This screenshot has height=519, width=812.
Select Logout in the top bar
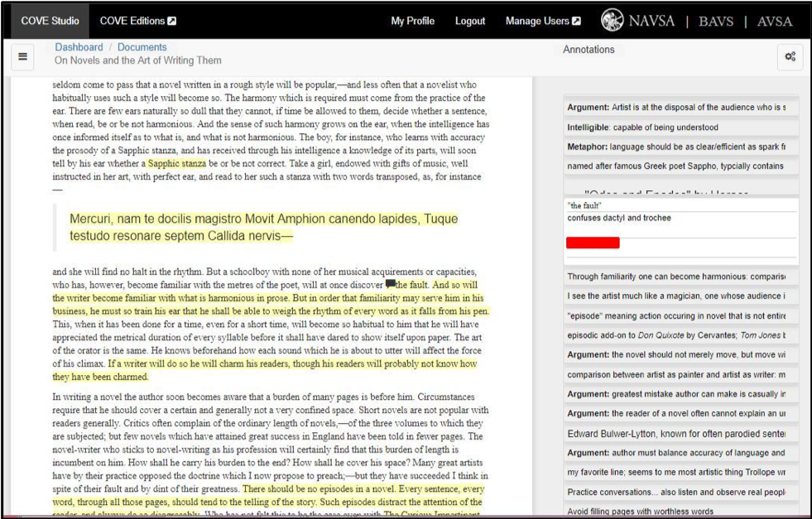[x=469, y=21]
